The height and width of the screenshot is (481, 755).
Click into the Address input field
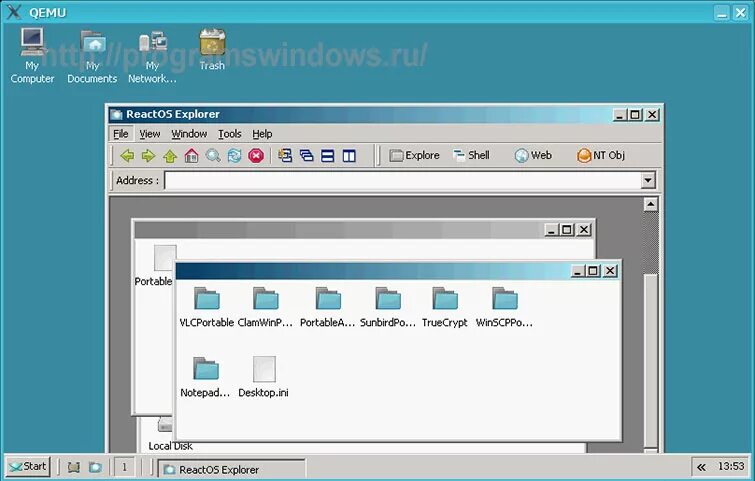pos(404,181)
